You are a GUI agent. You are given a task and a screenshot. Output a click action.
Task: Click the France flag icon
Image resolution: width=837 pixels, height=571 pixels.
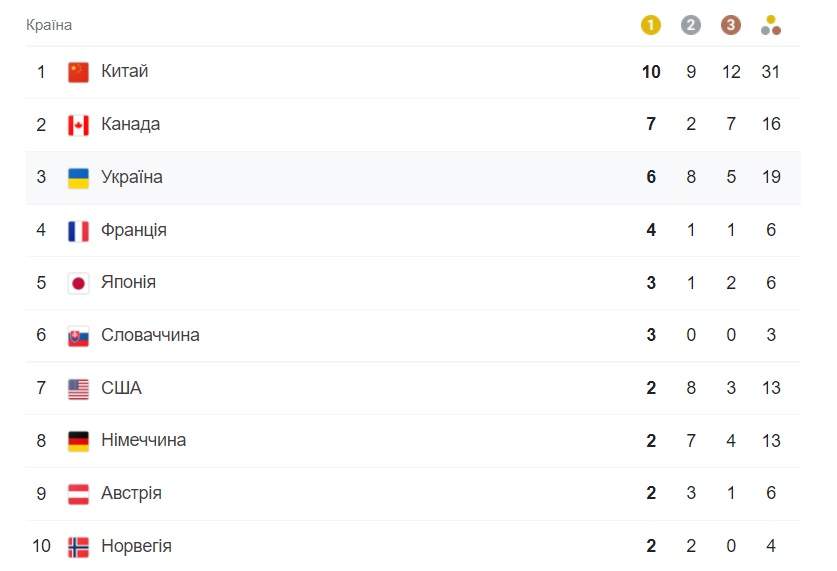point(78,231)
